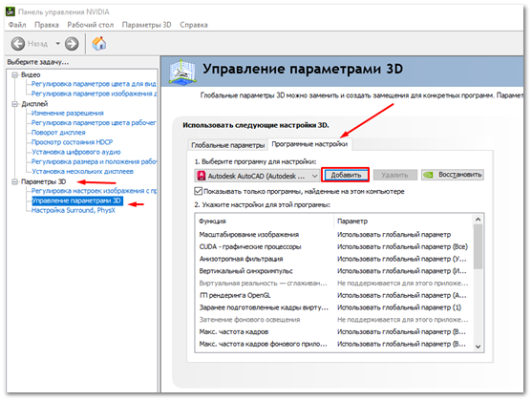The height and width of the screenshot is (401, 532).
Task: Select Макс. частота кадров row
Action: 334,332
